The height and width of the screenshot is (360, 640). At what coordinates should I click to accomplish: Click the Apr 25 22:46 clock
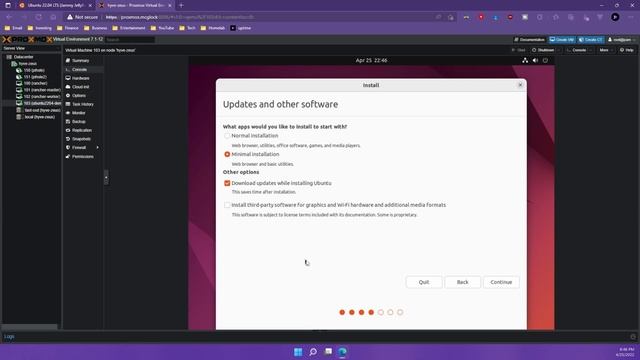click(371, 60)
